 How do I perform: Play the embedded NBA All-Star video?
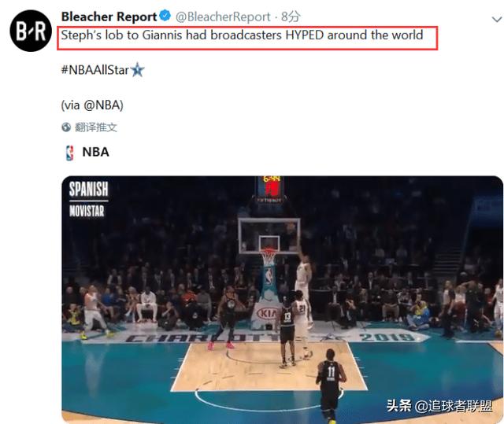coord(282,300)
